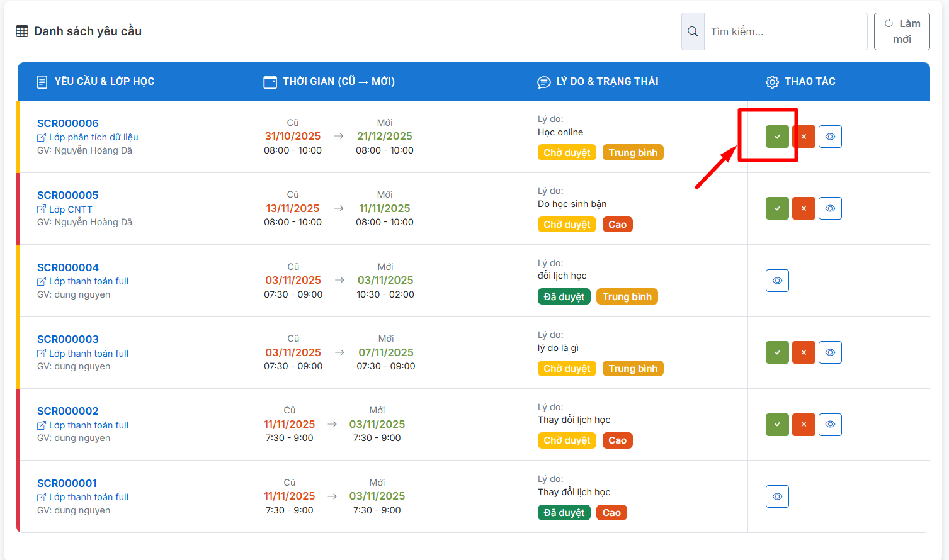Reject request SCR000002 with red X

804,425
